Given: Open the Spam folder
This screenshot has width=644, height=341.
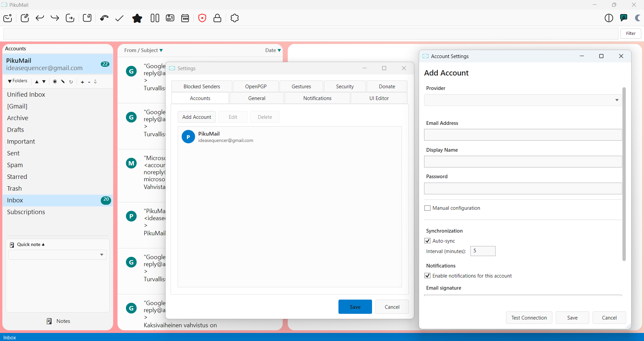Looking at the screenshot, I should (x=57, y=165).
